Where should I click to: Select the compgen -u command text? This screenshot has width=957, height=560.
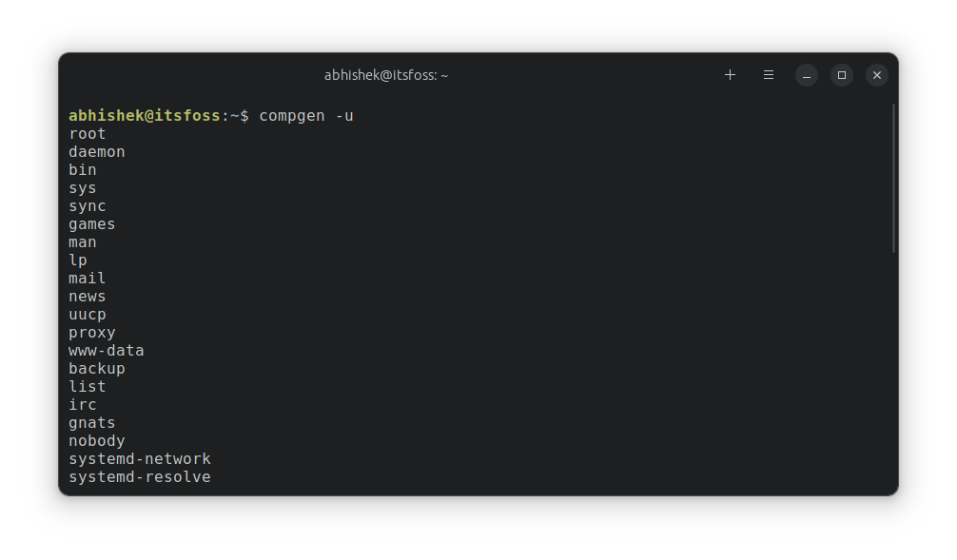(x=306, y=115)
